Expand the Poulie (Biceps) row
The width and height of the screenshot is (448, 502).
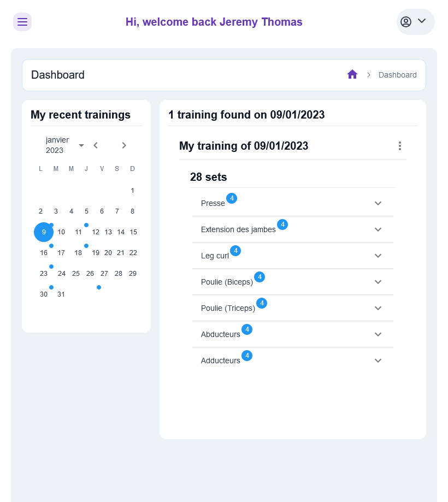[378, 282]
